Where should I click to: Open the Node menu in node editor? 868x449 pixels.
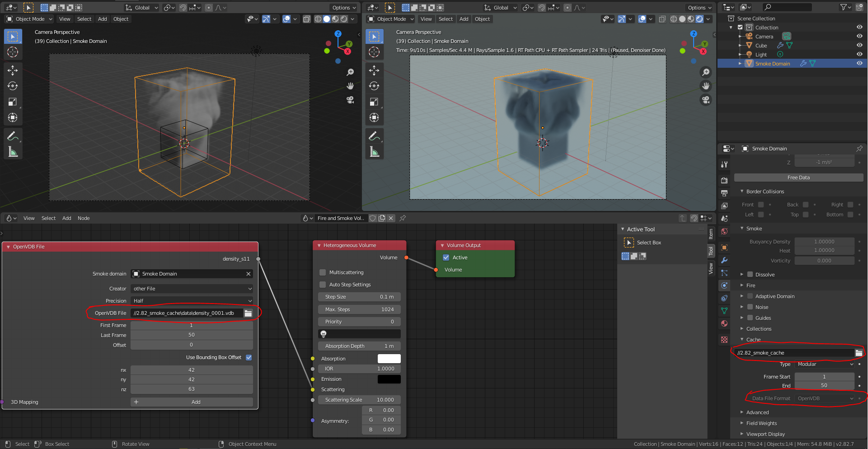coord(84,218)
